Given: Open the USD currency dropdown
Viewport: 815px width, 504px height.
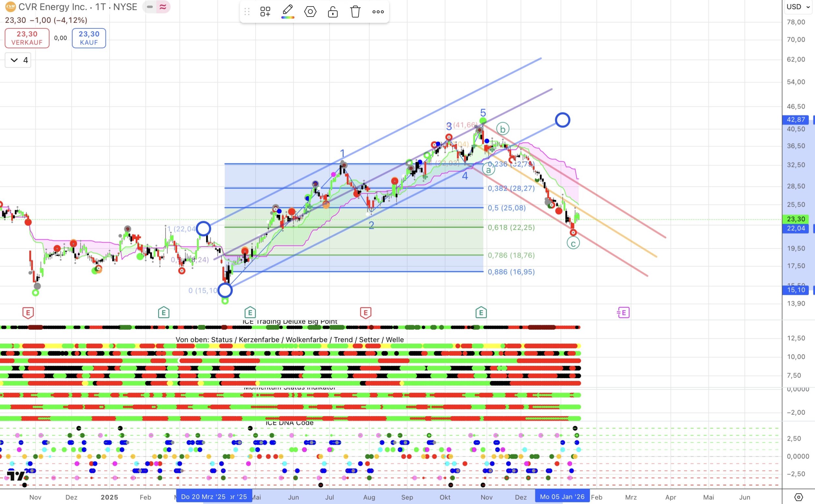Looking at the screenshot, I should (798, 7).
